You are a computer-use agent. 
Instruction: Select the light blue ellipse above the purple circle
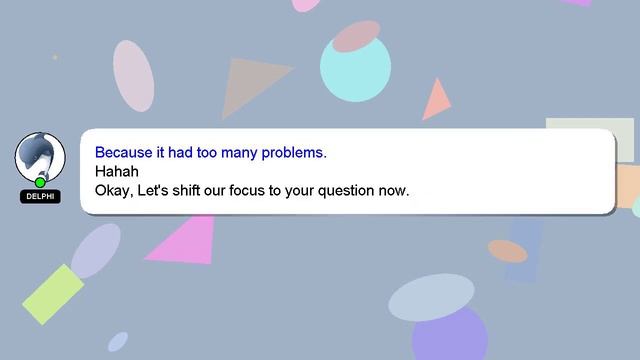tap(431, 297)
